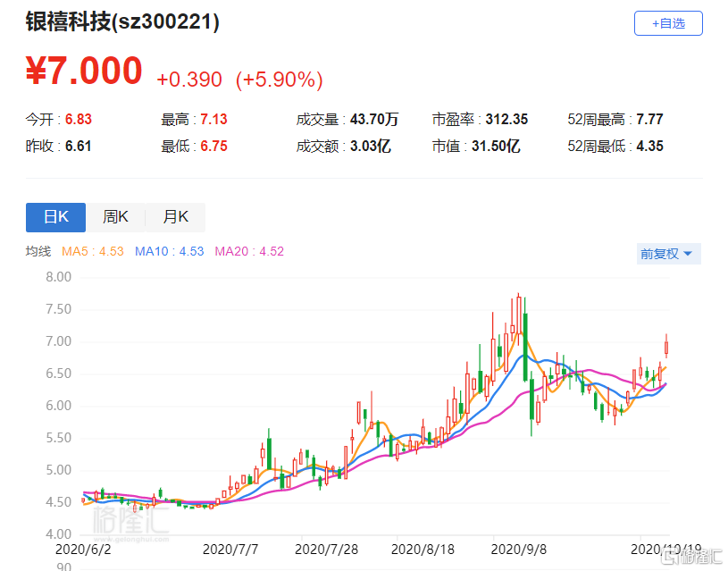Click the 2020/8/18 date axis label

click(423, 550)
